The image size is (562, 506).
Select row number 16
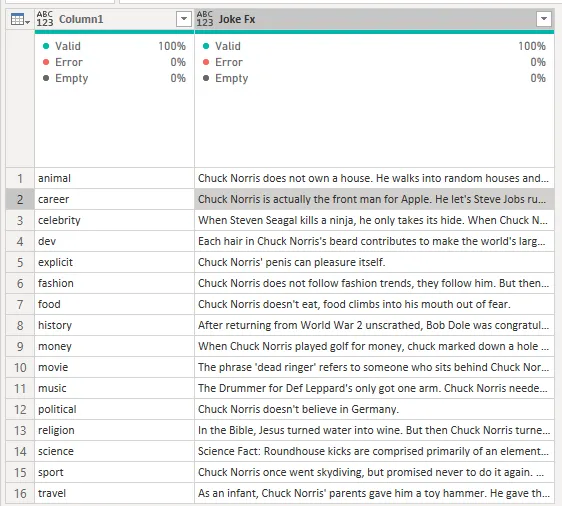click(x=20, y=493)
